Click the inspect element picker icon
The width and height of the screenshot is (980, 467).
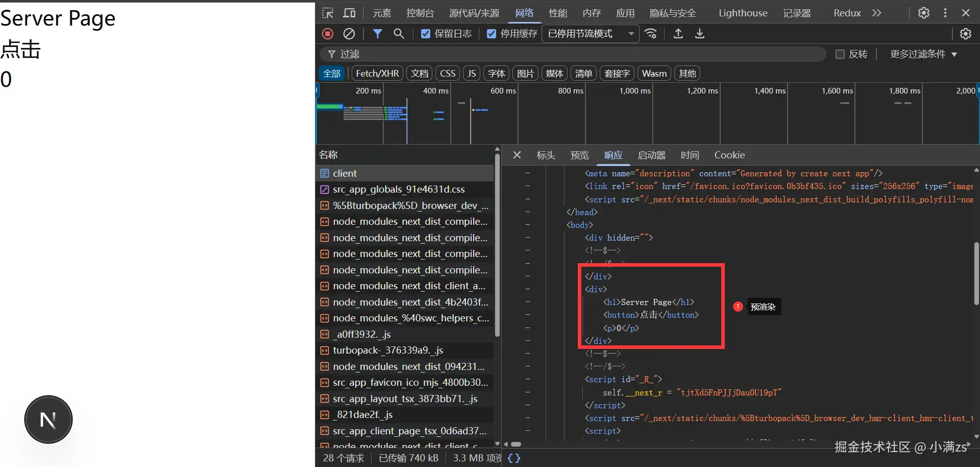pos(328,13)
